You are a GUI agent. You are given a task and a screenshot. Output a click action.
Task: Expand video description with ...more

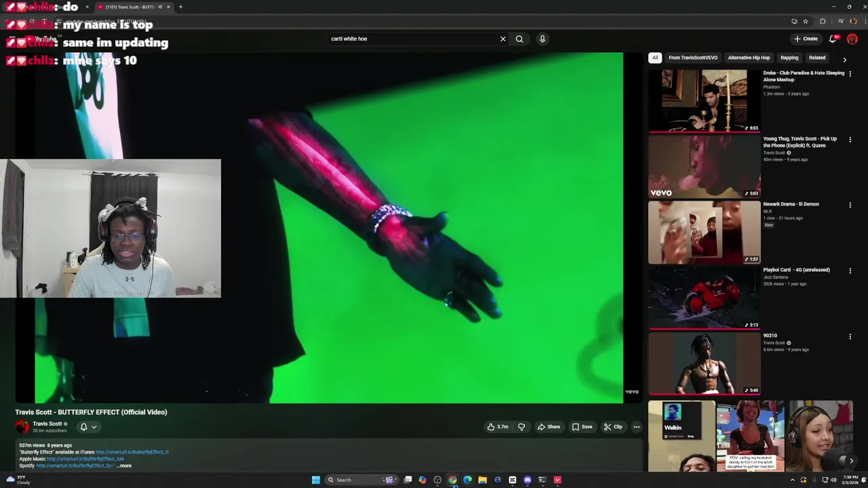[x=124, y=466]
